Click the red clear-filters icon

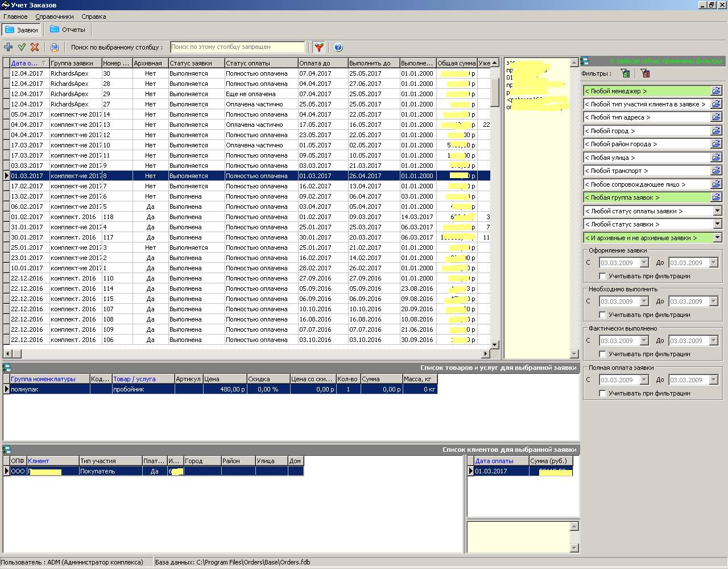(x=645, y=73)
